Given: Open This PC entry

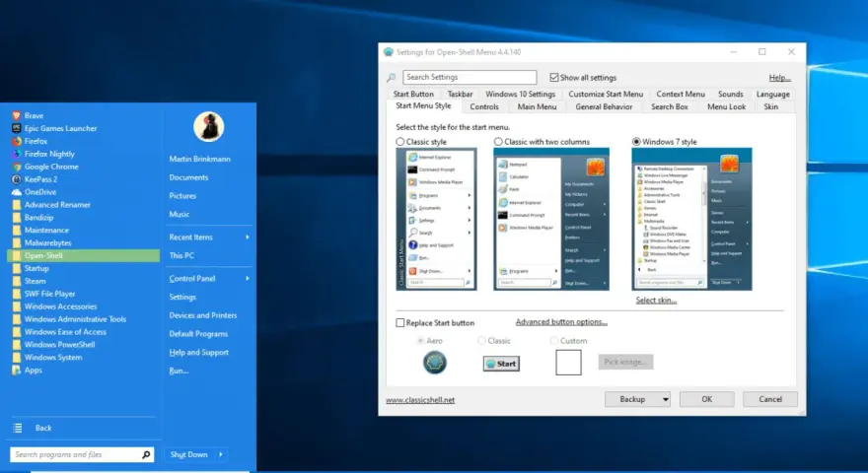Looking at the screenshot, I should [x=181, y=255].
